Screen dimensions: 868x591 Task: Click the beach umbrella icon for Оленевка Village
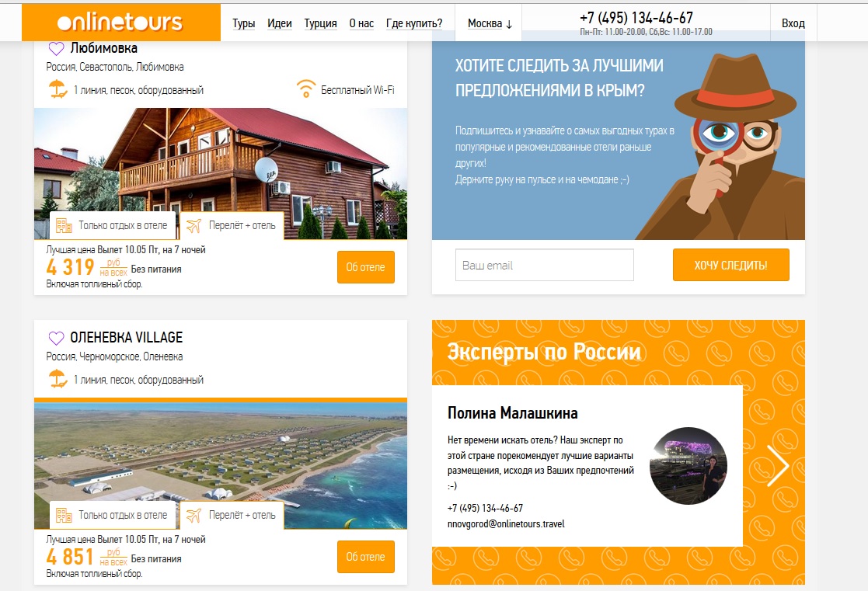pos(58,379)
